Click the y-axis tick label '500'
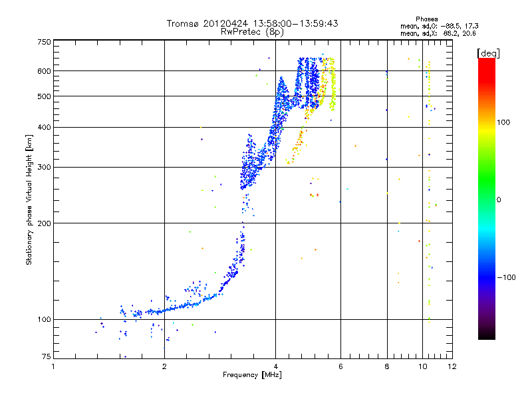Image resolution: width=532 pixels, height=399 pixels. tap(44, 96)
